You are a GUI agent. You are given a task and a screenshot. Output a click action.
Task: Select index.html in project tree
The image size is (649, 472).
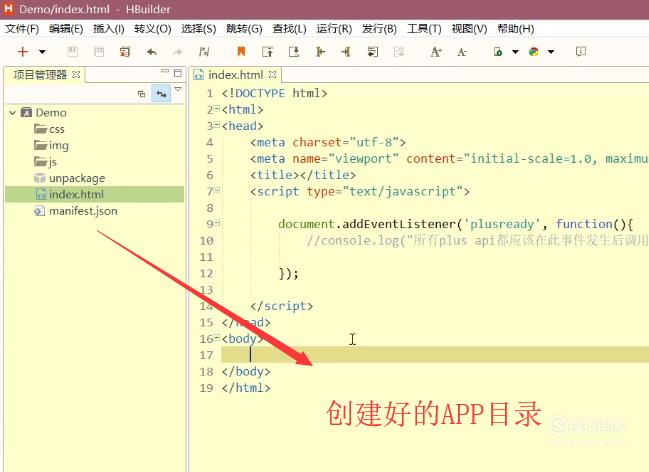(94, 194)
